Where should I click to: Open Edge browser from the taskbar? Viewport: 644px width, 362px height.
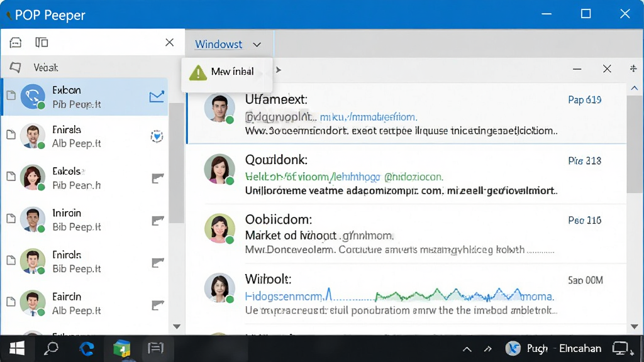(x=87, y=348)
